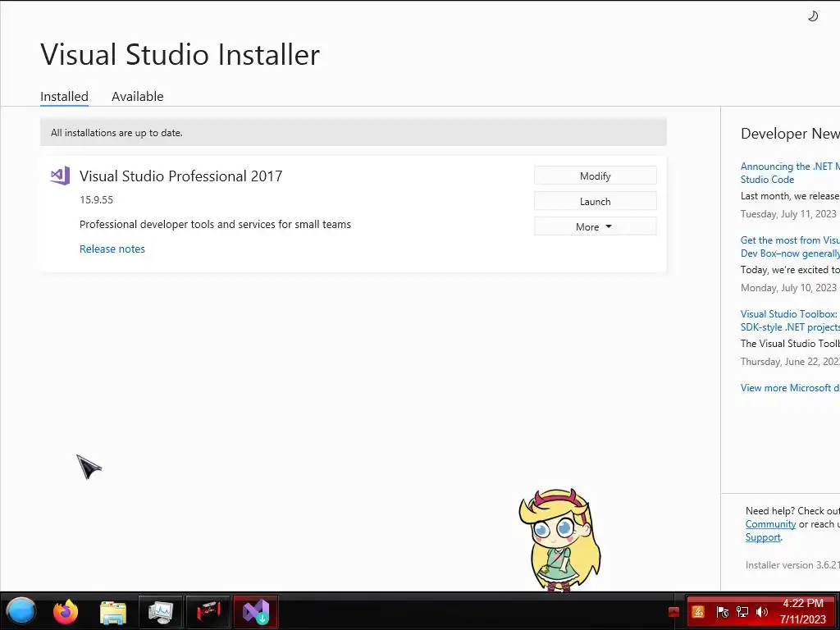The height and width of the screenshot is (630, 840).
Task: Click the Launch button
Action: tap(596, 202)
